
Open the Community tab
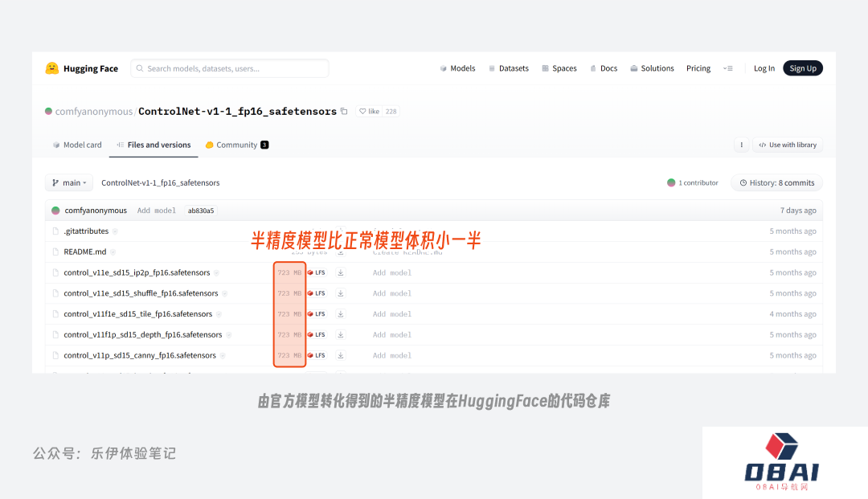236,145
